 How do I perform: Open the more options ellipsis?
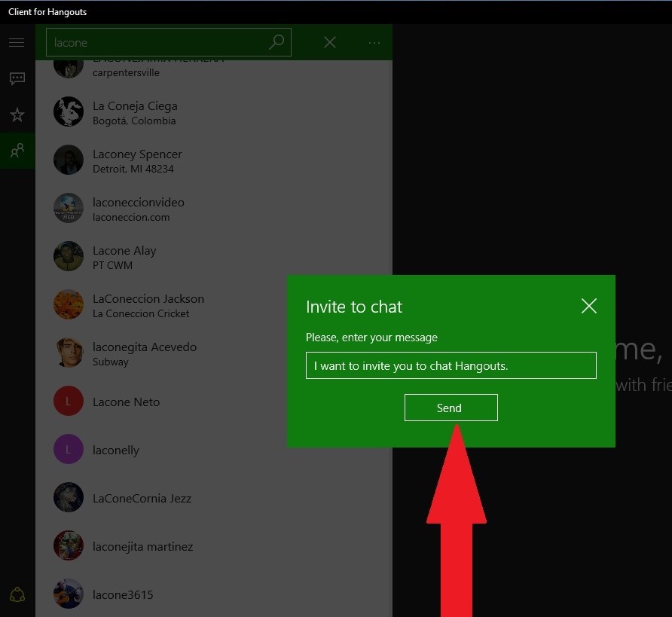tap(374, 43)
